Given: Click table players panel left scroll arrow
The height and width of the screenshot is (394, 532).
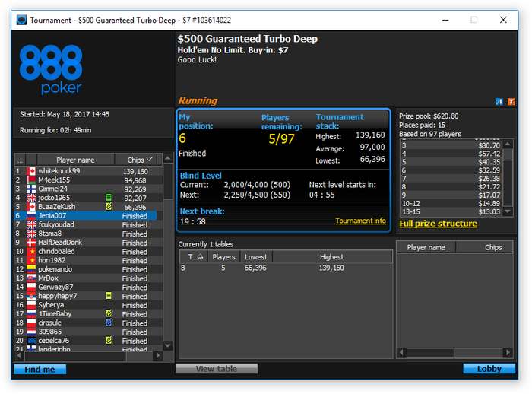Looking at the screenshot, I should (401, 353).
